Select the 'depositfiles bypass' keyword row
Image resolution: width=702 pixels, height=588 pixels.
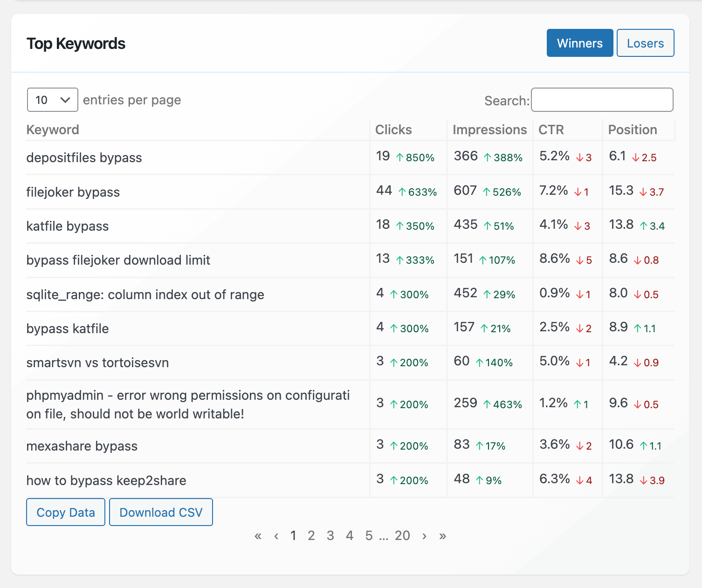click(84, 157)
